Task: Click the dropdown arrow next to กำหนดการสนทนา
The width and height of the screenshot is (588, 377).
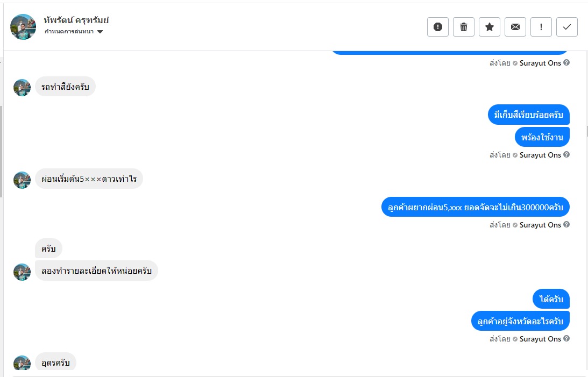Action: point(100,32)
